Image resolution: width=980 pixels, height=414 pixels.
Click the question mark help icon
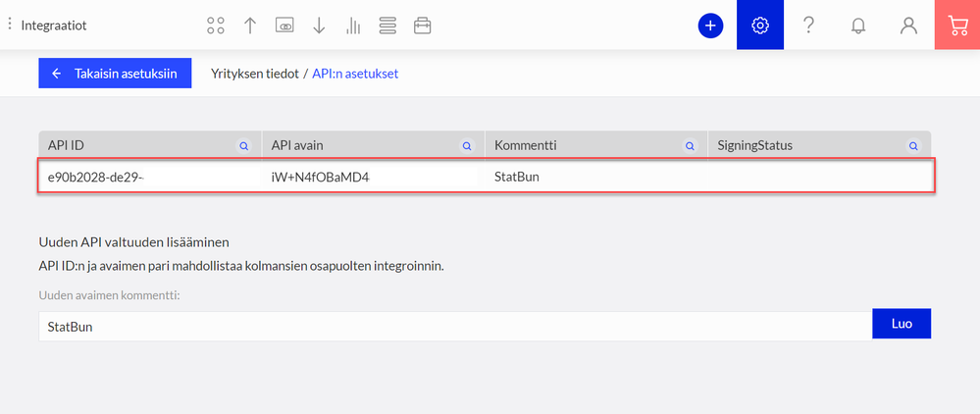809,26
